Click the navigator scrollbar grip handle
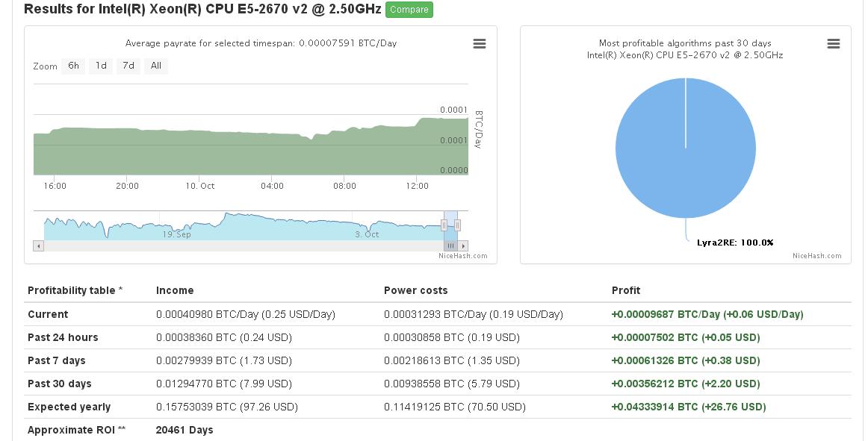 [450, 245]
